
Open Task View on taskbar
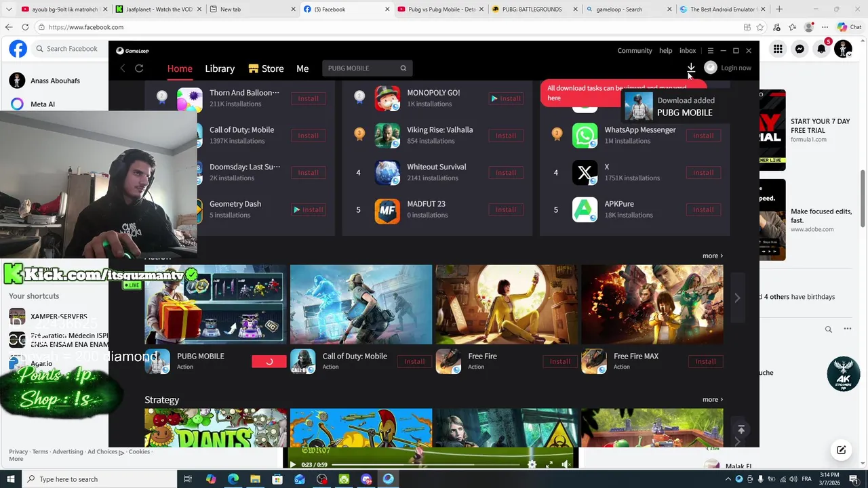(189, 479)
